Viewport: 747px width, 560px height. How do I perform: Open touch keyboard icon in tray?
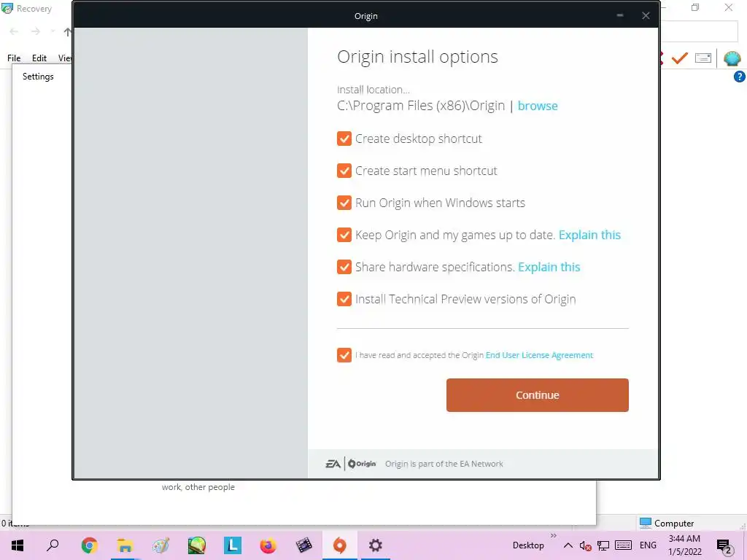pyautogui.click(x=623, y=545)
